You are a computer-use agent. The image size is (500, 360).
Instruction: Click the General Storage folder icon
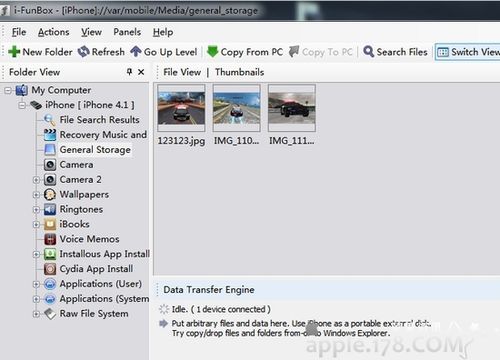point(50,150)
